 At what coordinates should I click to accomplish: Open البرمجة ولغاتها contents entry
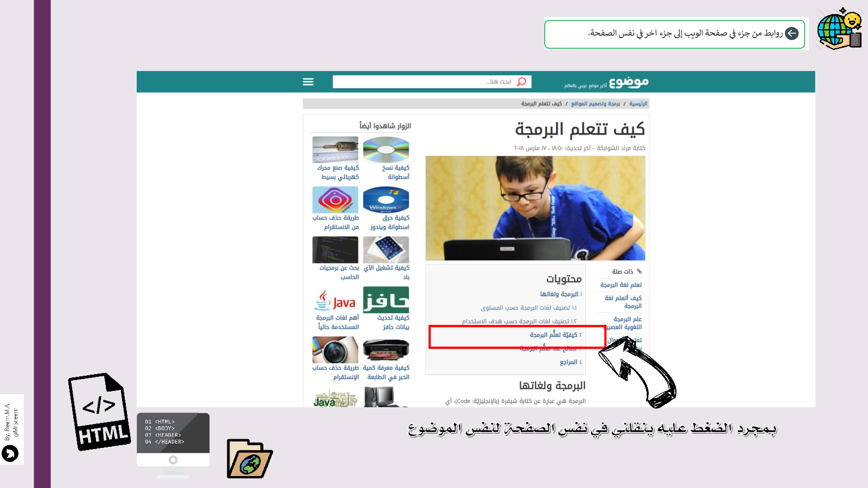click(559, 294)
